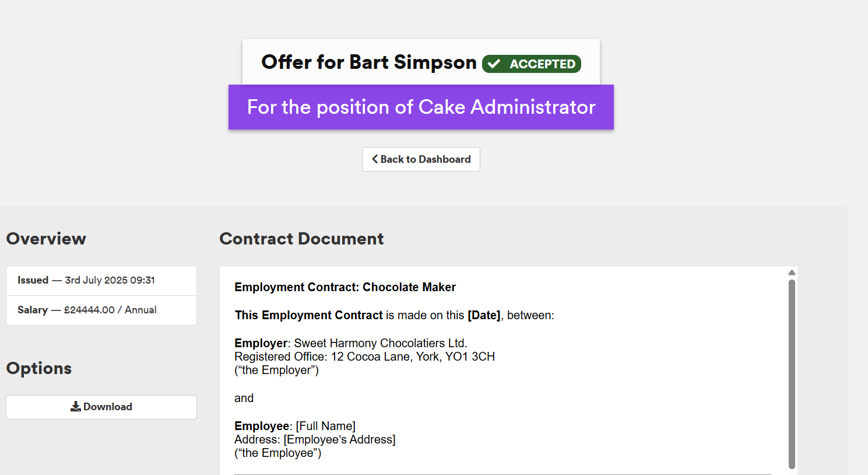
Task: Click the Offer for Bart Simpson heading
Action: pos(369,62)
